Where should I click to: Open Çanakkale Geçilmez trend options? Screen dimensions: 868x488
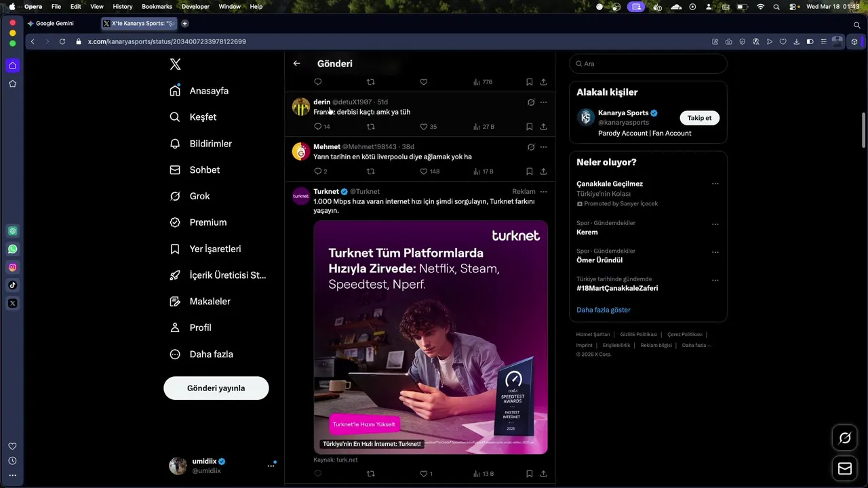point(715,184)
